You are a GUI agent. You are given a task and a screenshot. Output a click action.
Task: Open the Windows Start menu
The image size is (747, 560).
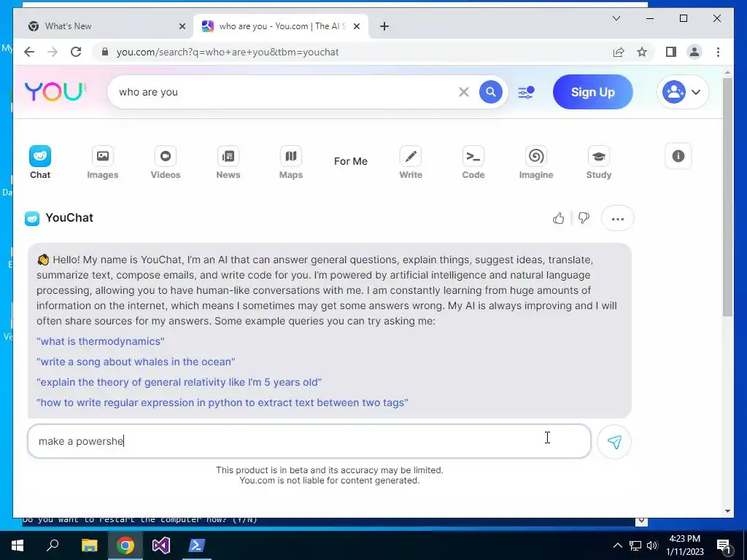18,545
